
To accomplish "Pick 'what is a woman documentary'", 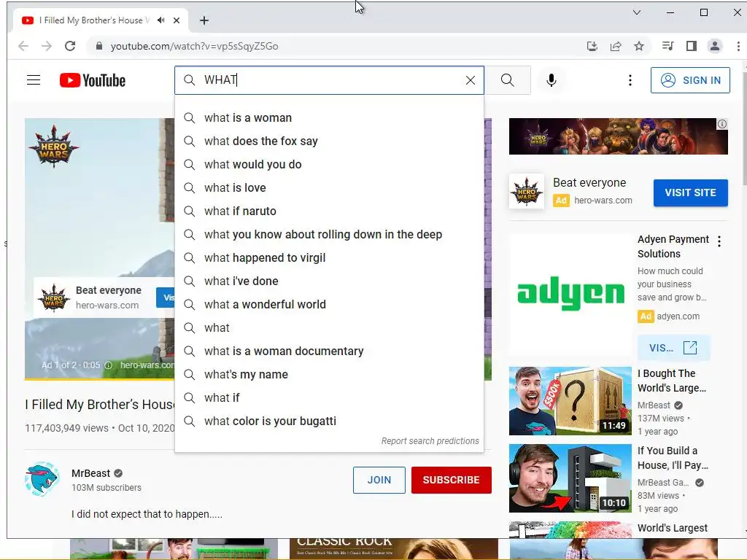I will (x=329, y=351).
